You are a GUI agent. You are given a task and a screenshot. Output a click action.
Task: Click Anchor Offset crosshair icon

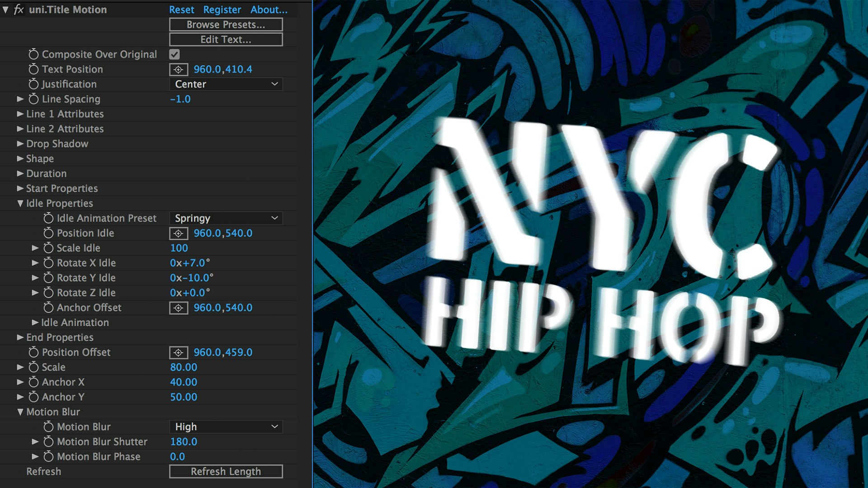[178, 308]
